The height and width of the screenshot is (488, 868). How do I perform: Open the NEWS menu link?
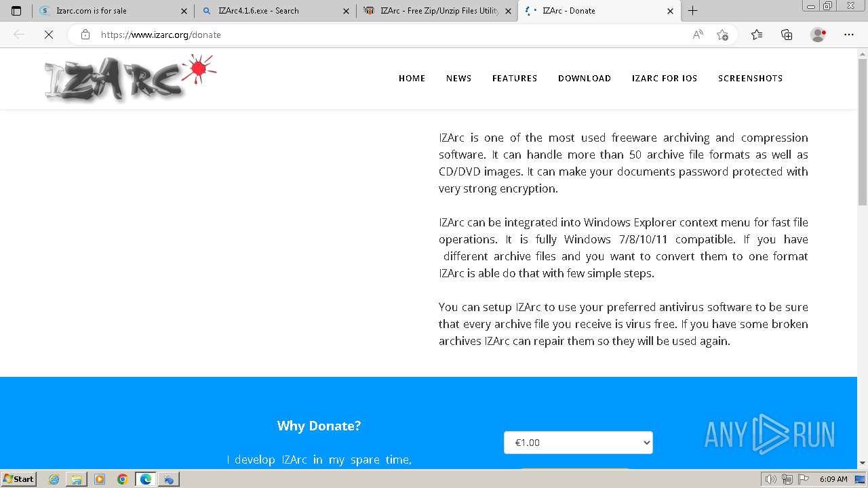tap(458, 78)
